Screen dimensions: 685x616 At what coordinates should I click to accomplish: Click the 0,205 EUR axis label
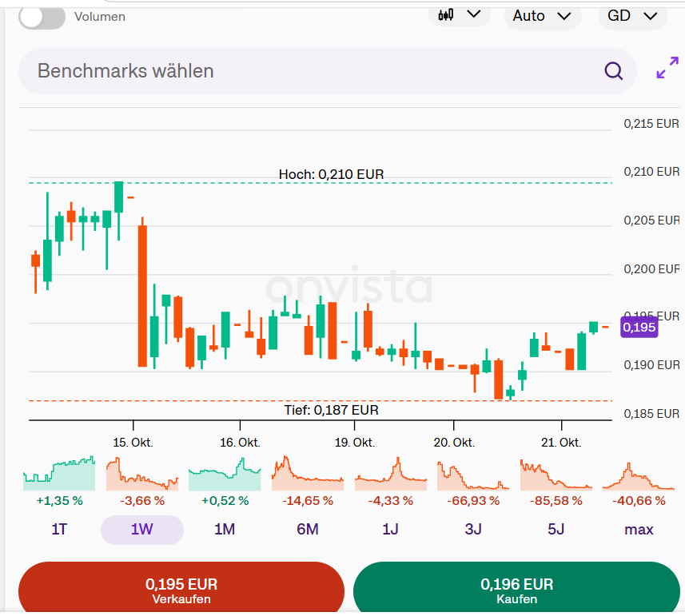click(651, 221)
